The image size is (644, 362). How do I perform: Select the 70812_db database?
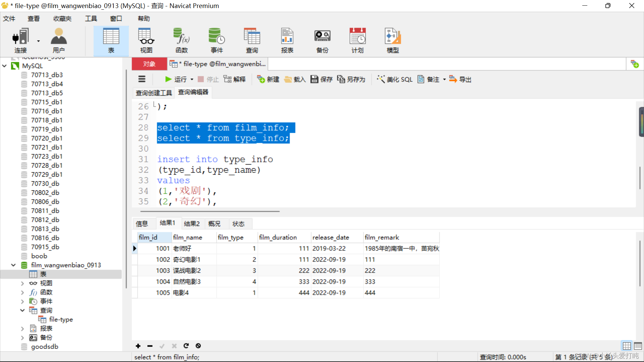point(45,220)
